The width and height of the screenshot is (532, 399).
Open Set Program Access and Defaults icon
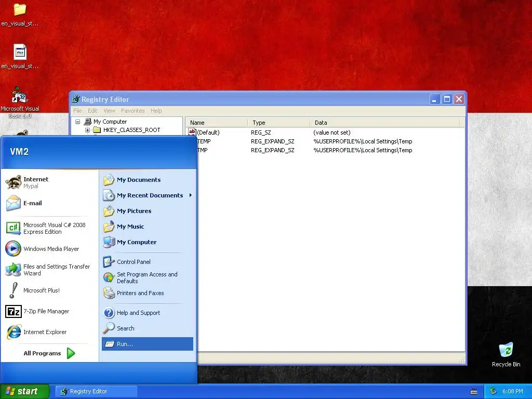click(x=109, y=277)
